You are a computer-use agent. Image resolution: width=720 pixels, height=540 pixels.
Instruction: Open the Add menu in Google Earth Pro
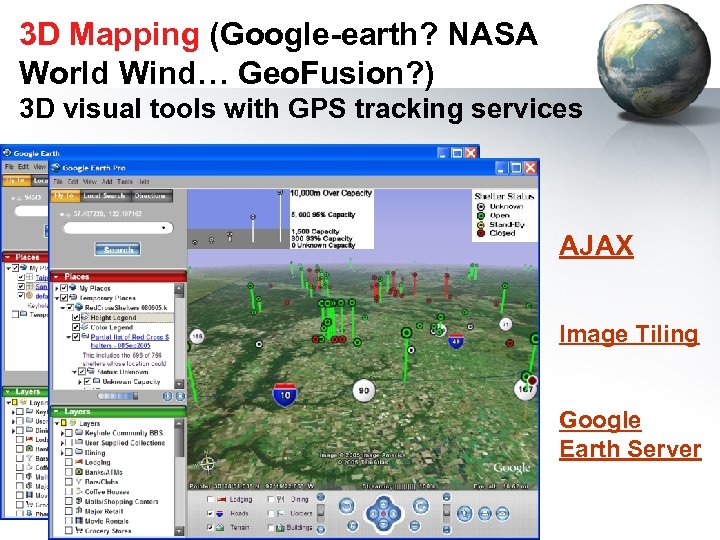pyautogui.click(x=107, y=181)
